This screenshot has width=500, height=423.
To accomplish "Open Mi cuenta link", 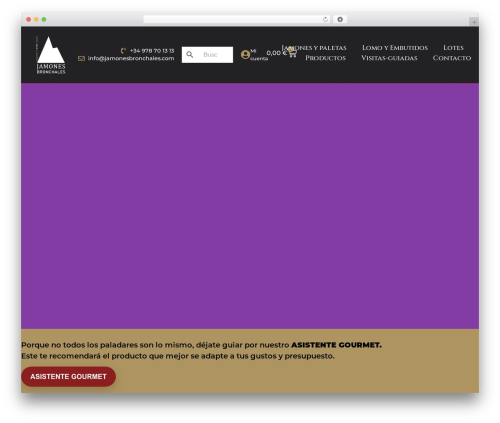I will 259,55.
